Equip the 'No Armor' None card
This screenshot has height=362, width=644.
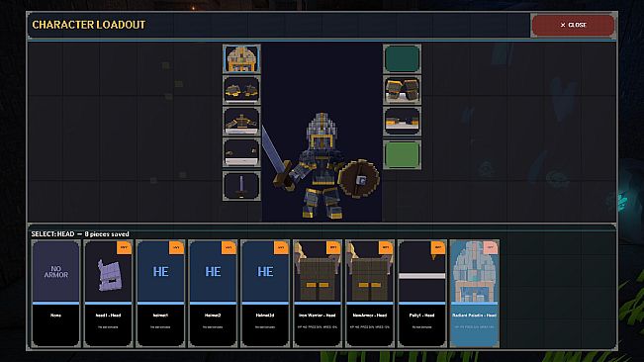point(55,294)
